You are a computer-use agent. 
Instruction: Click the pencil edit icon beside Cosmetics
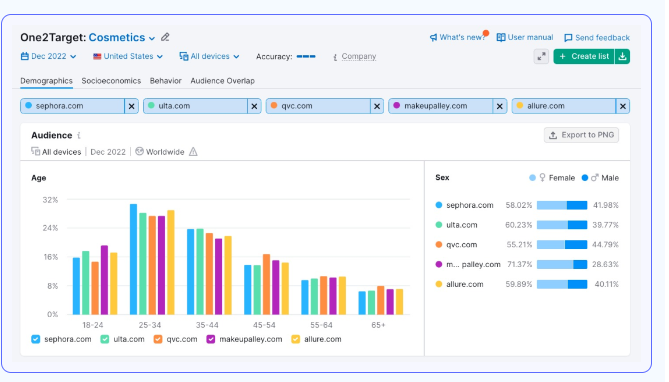tap(165, 38)
